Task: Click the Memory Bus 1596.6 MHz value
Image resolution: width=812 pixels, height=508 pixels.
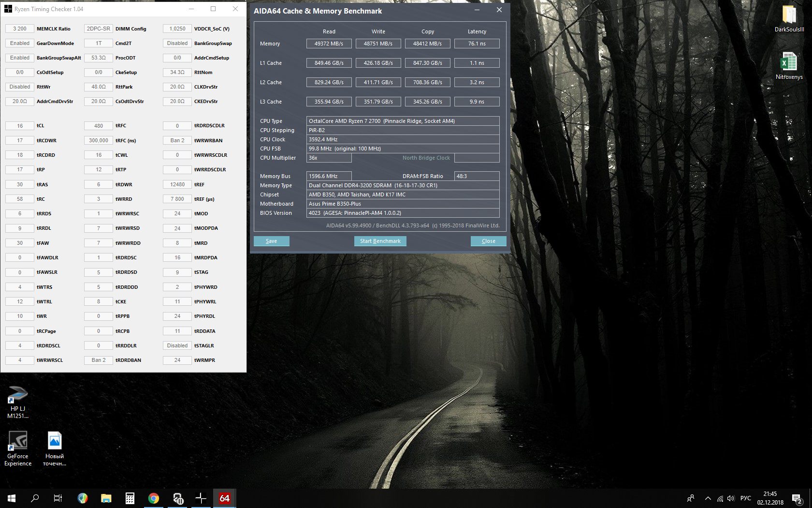Action: 329,176
